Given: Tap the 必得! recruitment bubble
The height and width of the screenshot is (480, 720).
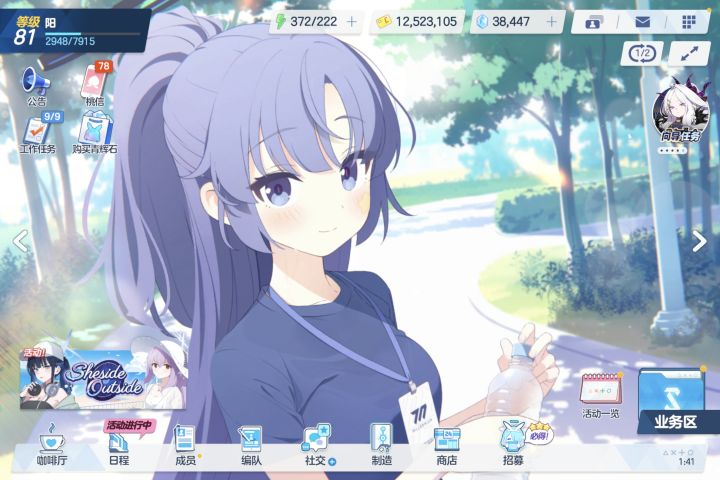Looking at the screenshot, I should [x=539, y=434].
